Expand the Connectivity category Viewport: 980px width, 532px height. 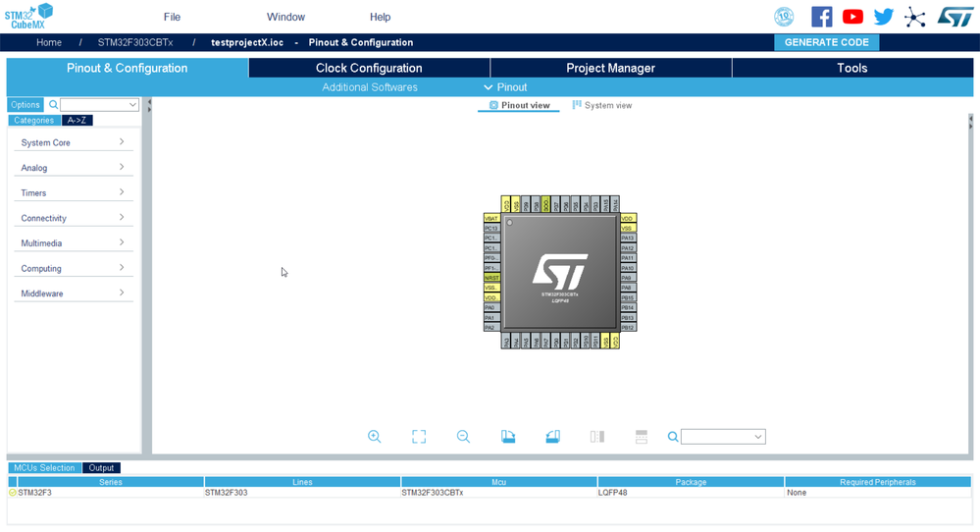[x=73, y=218]
